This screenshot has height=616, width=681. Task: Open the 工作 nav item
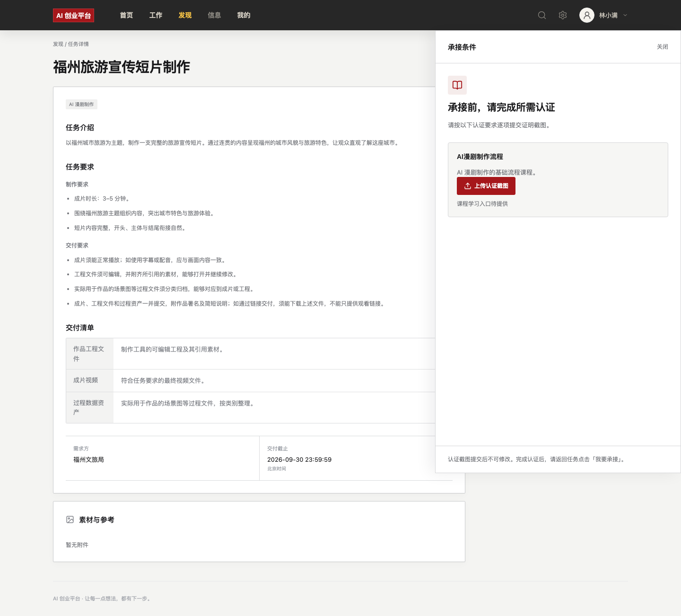pyautogui.click(x=156, y=15)
